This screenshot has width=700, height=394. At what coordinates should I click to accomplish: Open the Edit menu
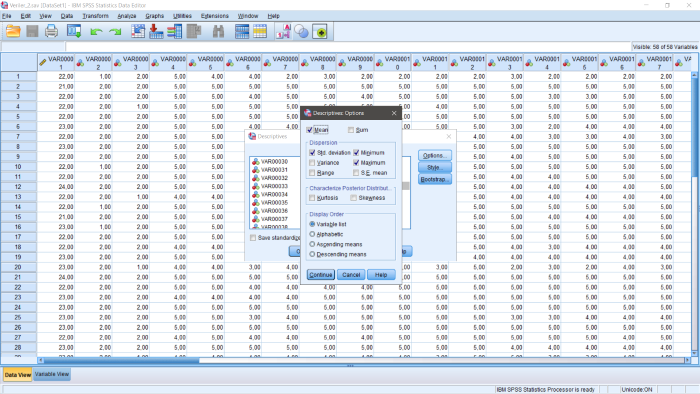pos(25,16)
